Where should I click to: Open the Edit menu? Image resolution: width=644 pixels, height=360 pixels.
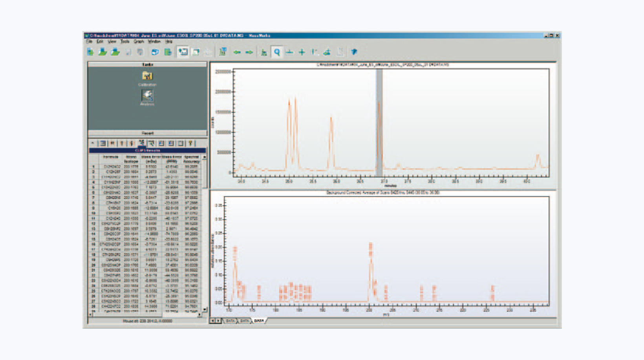click(100, 42)
